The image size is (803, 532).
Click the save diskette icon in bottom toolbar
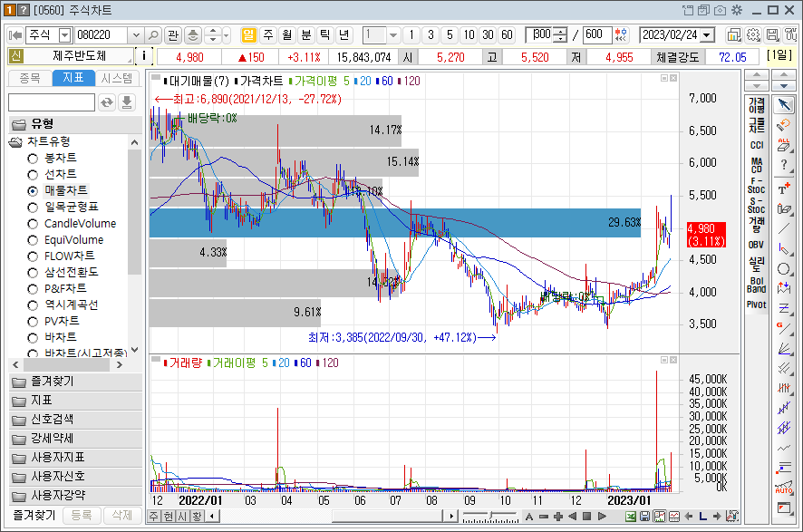644,516
